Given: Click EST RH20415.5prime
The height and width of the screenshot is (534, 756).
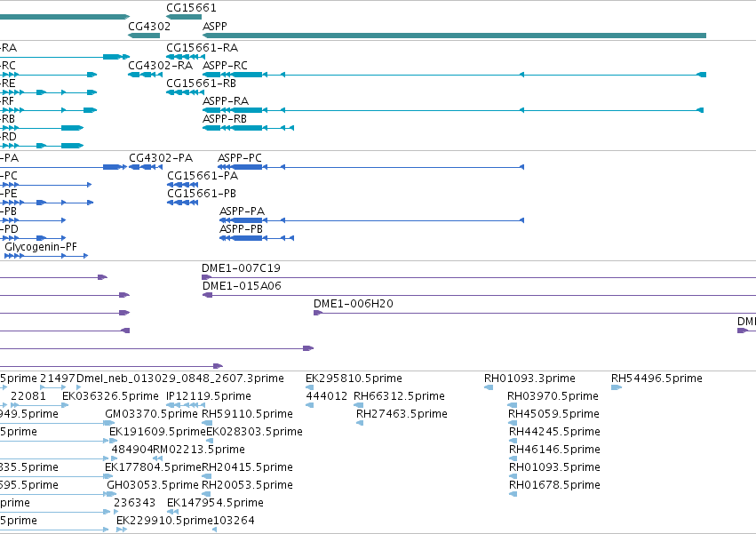Looking at the screenshot, I should point(247,467).
